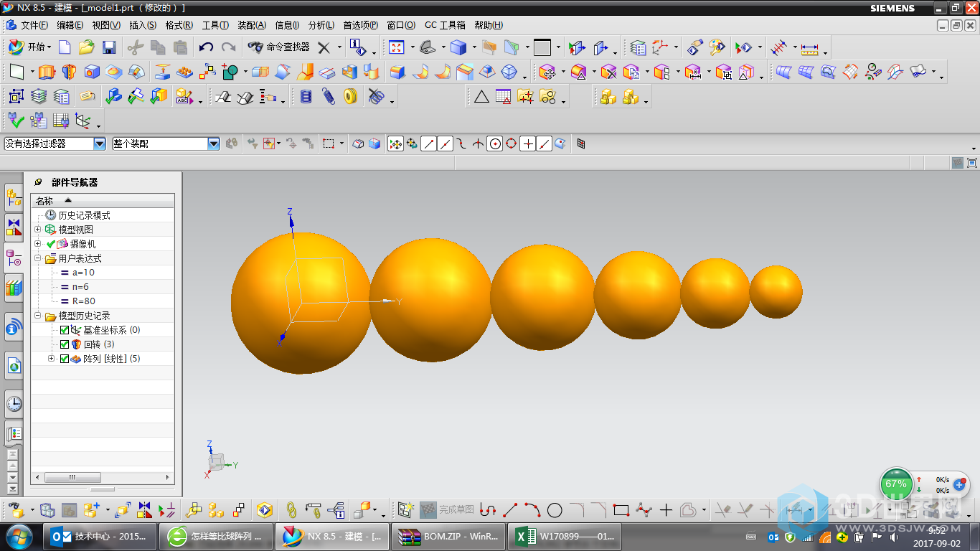
Task: Expand the 阵列 [线性] (5) node
Action: pyautogui.click(x=51, y=359)
